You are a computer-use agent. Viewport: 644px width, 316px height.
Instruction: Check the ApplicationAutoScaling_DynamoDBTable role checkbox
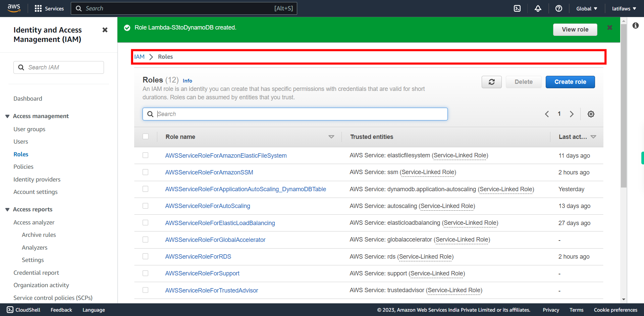(x=146, y=189)
